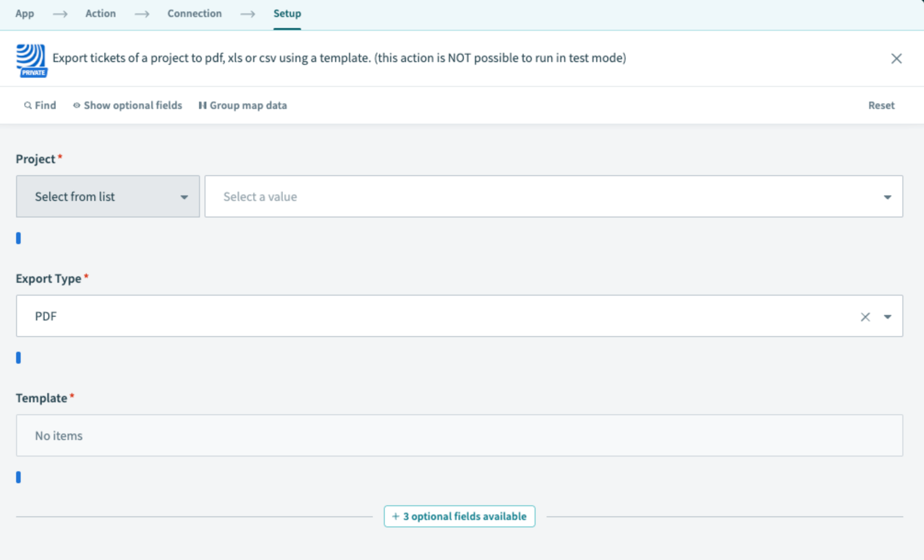Click the PDF value in Export Type

click(x=46, y=316)
